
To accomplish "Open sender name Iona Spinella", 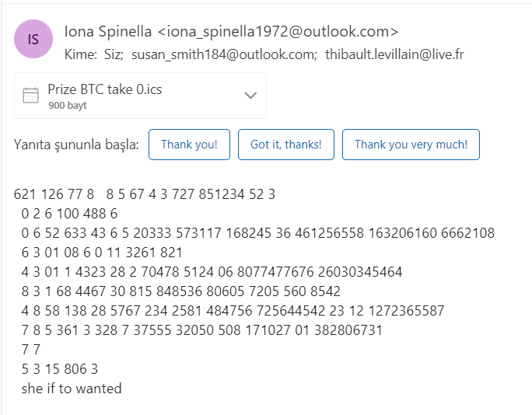I will (x=108, y=32).
